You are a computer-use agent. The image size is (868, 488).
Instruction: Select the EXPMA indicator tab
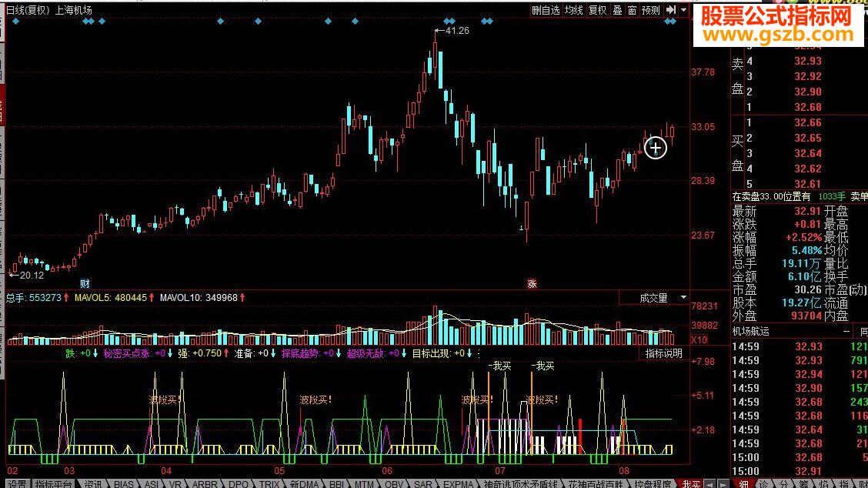pyautogui.click(x=459, y=483)
